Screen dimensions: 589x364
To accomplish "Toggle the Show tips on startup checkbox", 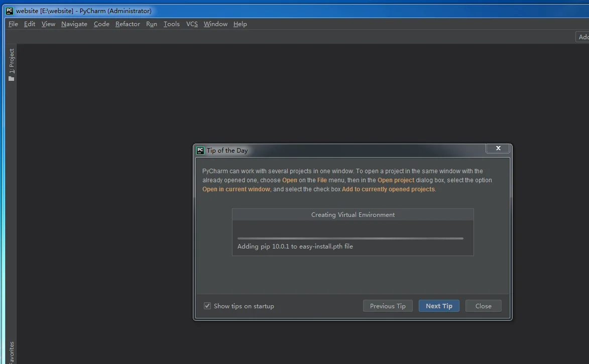I will (207, 306).
